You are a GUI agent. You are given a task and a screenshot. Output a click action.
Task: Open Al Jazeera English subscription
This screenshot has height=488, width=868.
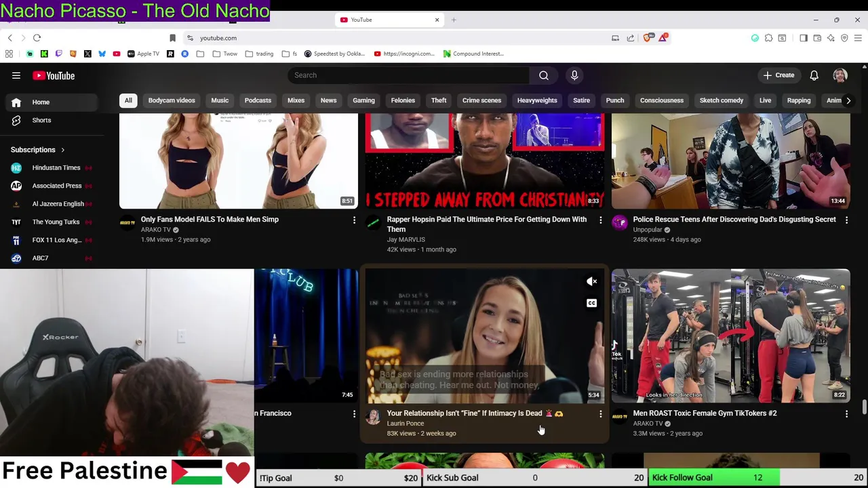pos(51,203)
